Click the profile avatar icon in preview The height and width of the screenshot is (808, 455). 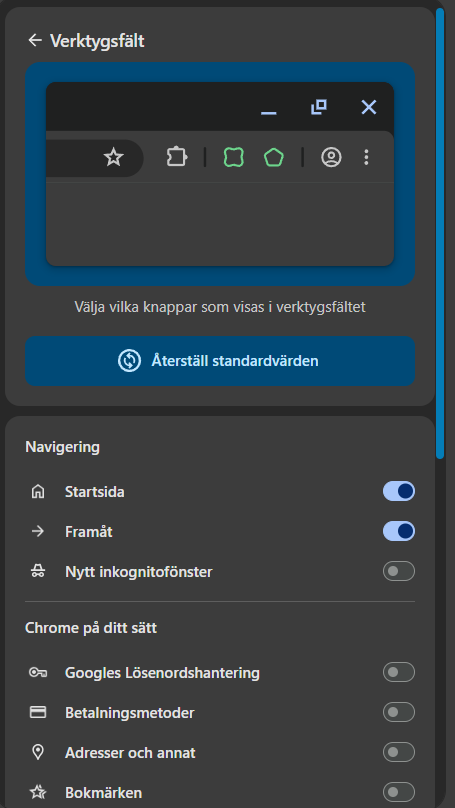(x=331, y=157)
